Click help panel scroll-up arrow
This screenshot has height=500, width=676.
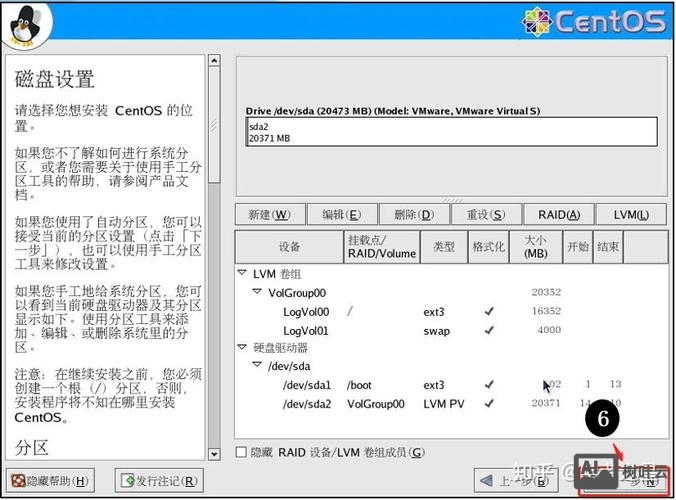click(214, 60)
